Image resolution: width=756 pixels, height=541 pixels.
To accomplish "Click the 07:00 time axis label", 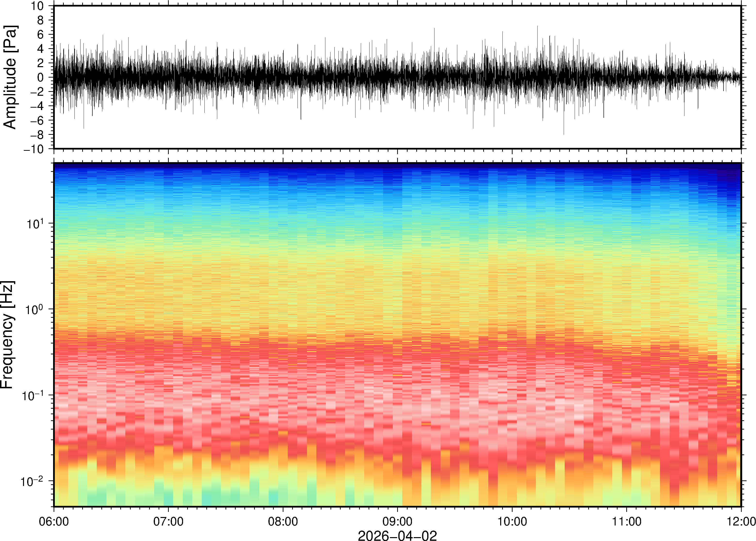I will [x=168, y=521].
